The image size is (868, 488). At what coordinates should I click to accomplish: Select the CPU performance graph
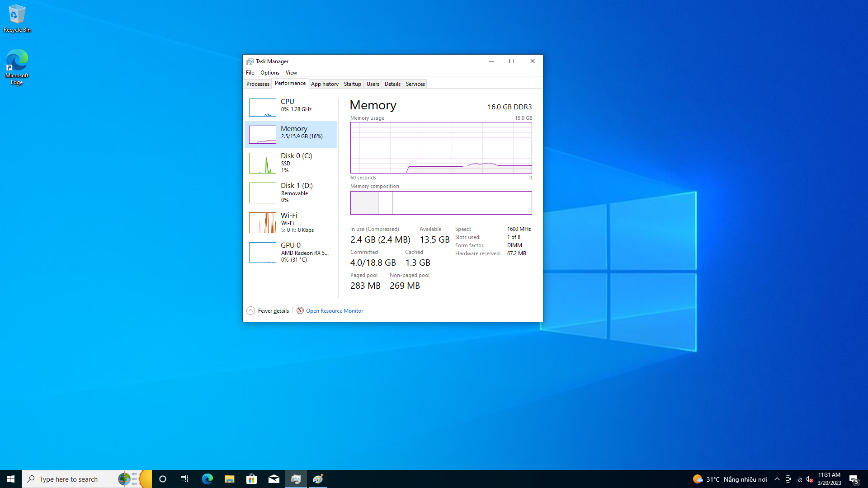[262, 107]
